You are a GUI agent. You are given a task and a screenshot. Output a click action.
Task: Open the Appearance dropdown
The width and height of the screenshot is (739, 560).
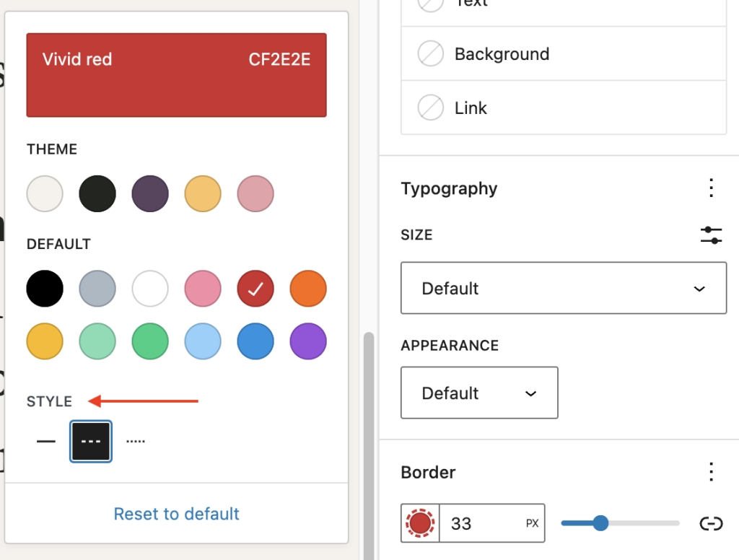tap(479, 393)
